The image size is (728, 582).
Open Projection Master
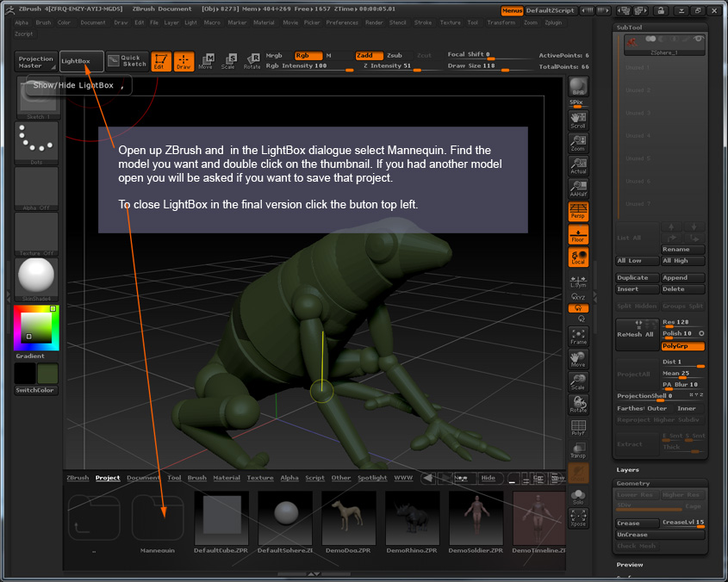click(35, 62)
